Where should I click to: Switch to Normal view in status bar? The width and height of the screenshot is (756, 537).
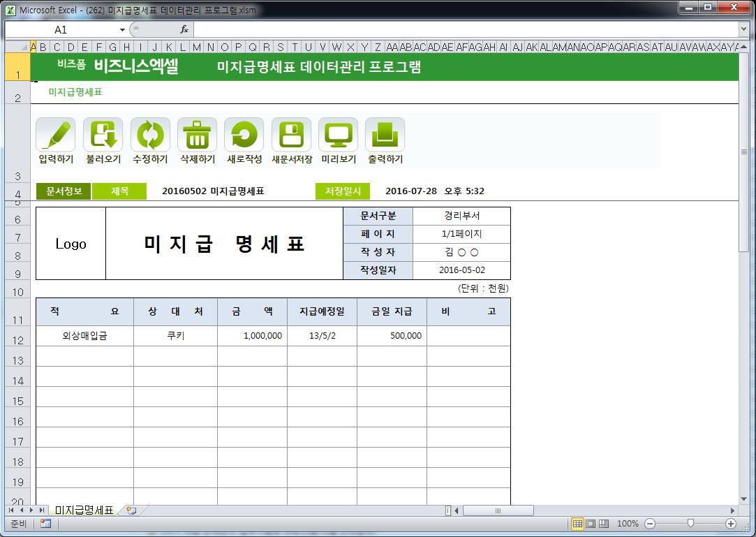coord(578,524)
